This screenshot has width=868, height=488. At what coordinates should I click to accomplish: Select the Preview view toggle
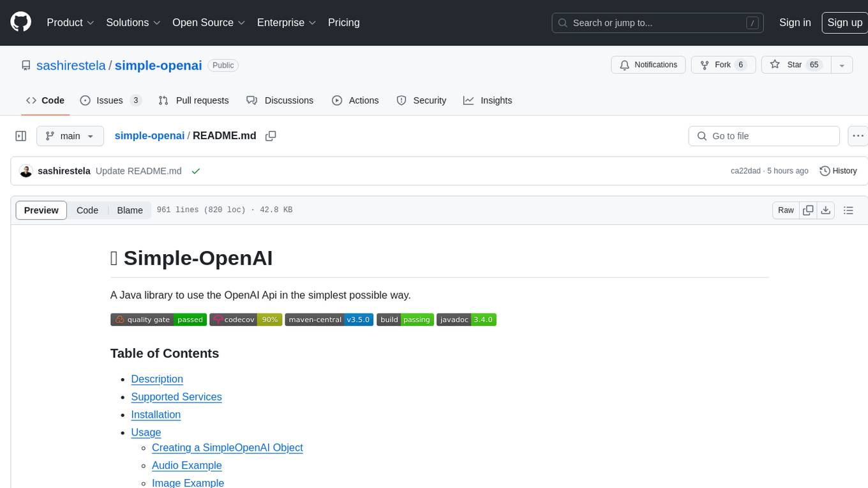tap(41, 210)
